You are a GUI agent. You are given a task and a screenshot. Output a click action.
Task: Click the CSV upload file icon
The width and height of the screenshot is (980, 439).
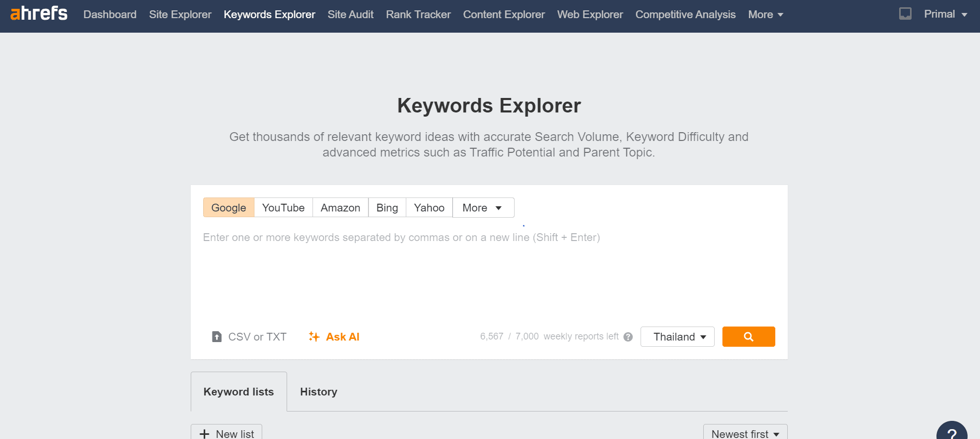click(x=217, y=337)
